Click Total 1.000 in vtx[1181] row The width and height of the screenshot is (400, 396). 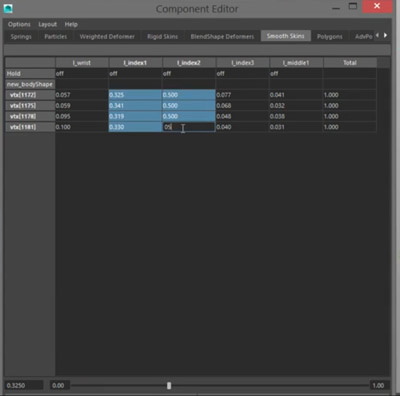tap(350, 127)
